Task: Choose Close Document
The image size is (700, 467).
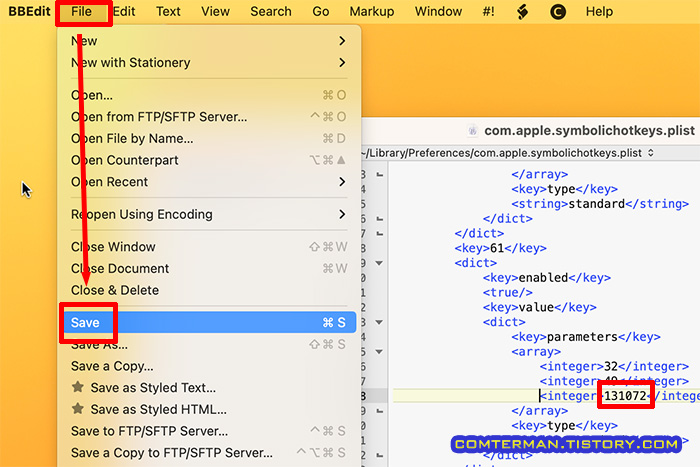Action: (x=209, y=268)
